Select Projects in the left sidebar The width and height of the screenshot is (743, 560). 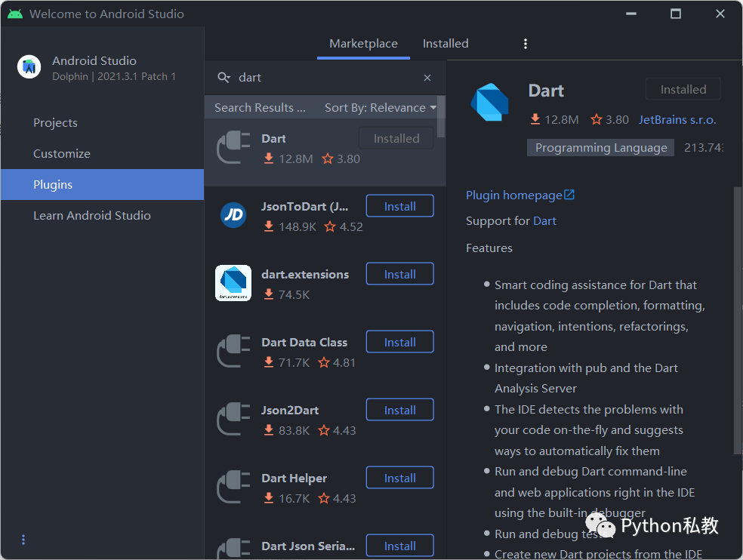(x=56, y=122)
